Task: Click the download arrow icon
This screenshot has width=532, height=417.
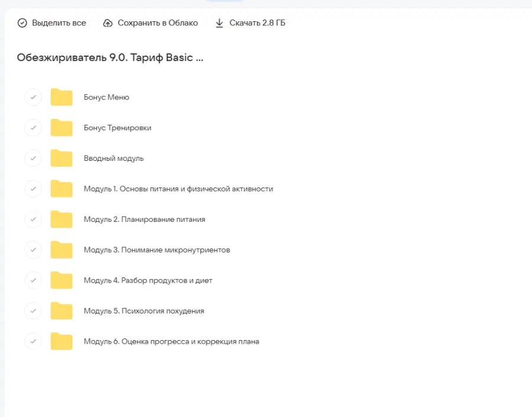Action: [x=219, y=23]
